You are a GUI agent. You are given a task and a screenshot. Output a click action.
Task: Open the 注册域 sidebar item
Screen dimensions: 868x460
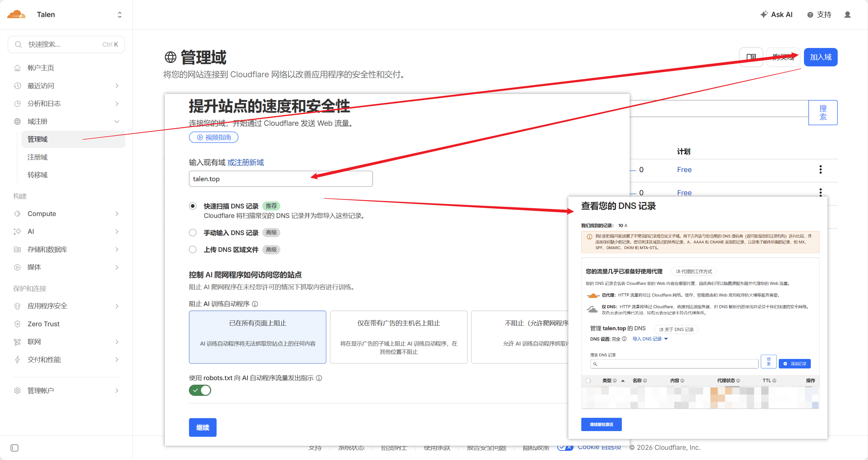coord(37,157)
